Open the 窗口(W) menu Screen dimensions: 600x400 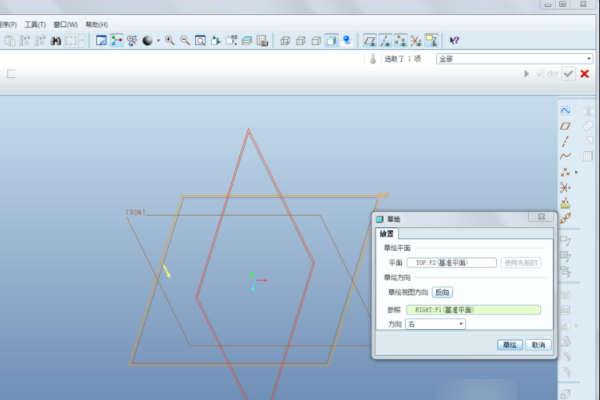click(x=65, y=24)
